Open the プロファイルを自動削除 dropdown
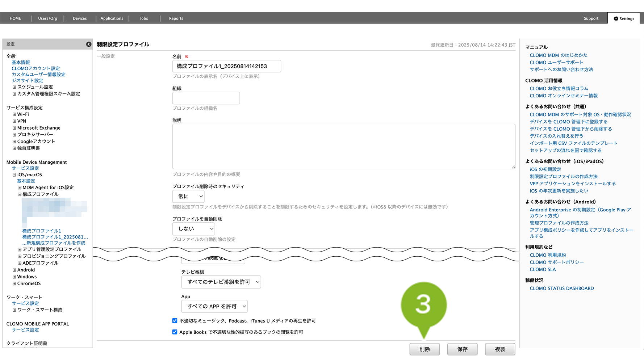The image size is (644, 362). coord(193,229)
